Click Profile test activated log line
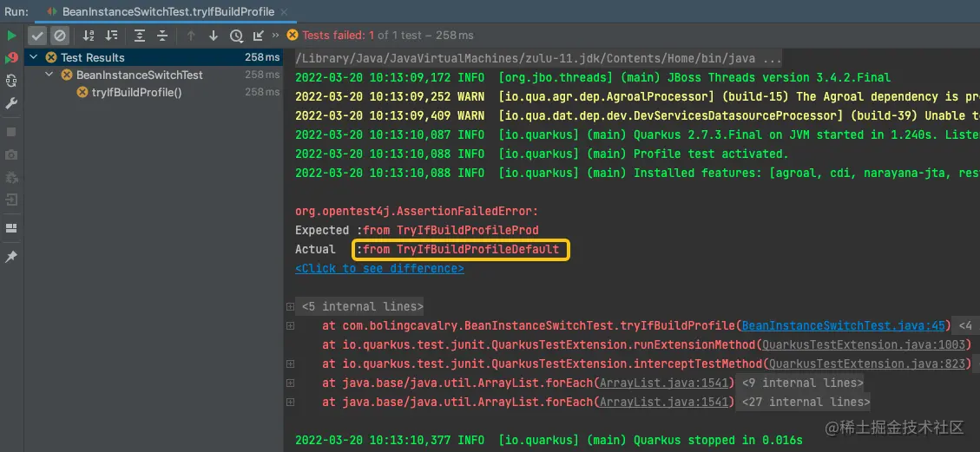980x452 pixels. tap(542, 154)
